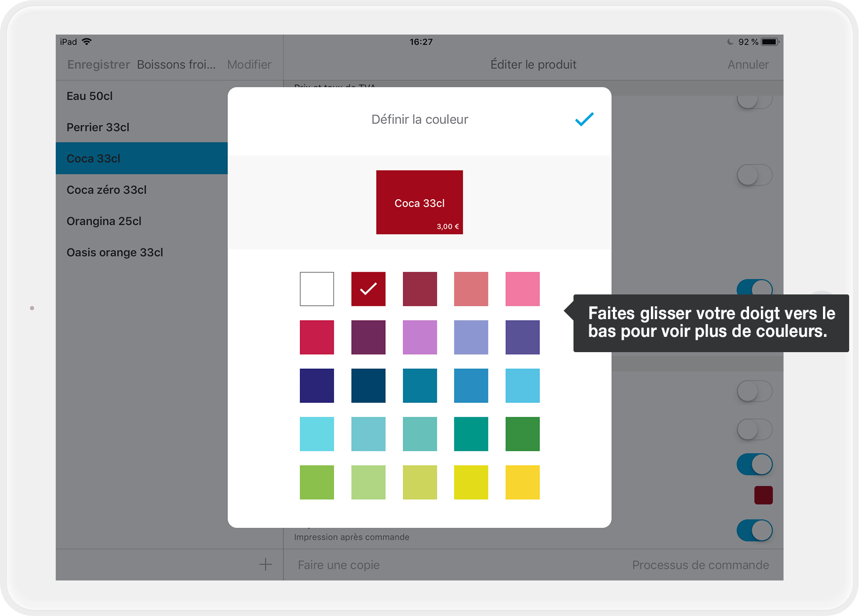Go back to Boissons froi... category
This screenshot has height=616, width=859.
tap(176, 65)
